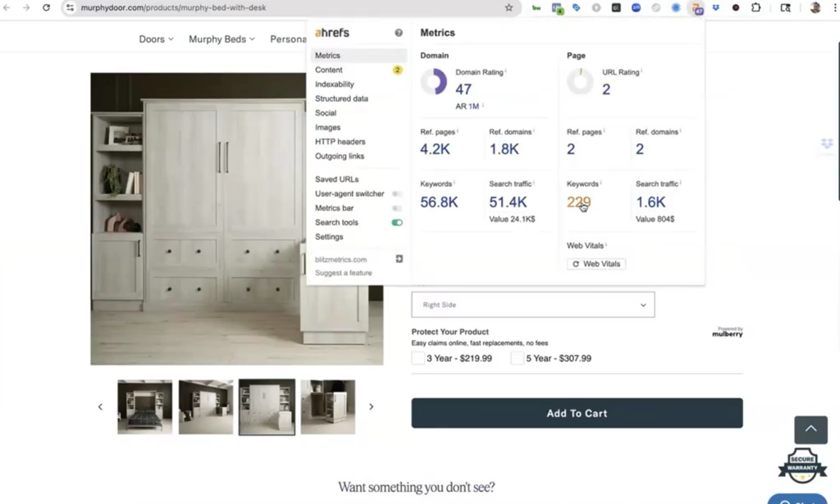Disable the Search tools toggle
Screen dimensions: 840x504
point(397,223)
